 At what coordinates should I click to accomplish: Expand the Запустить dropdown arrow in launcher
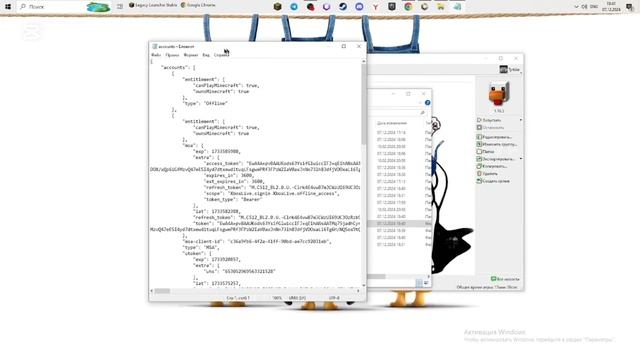tap(521, 120)
